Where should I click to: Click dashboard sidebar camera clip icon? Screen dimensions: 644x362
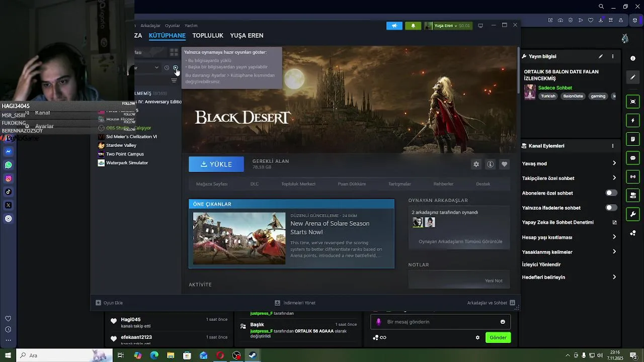tap(633, 102)
